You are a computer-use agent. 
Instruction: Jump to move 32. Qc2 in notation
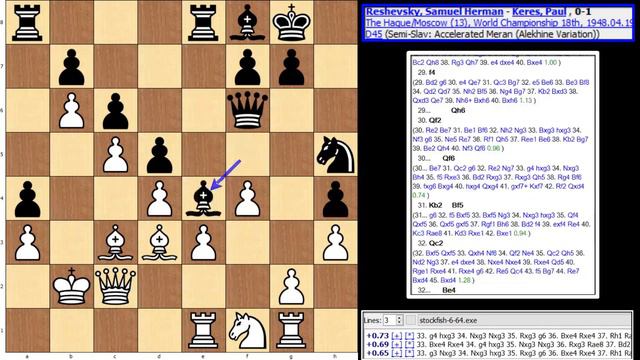pos(436,243)
